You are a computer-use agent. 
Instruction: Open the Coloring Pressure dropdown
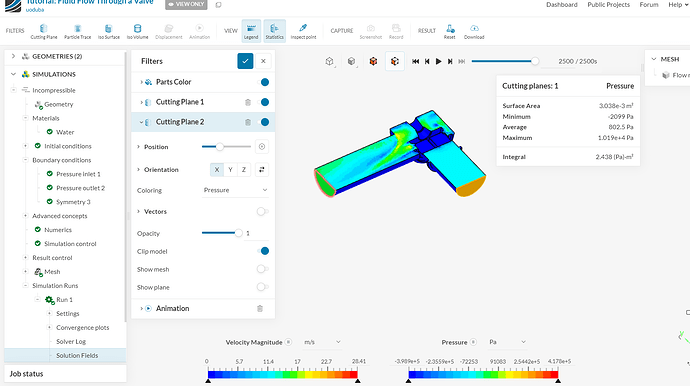point(235,190)
